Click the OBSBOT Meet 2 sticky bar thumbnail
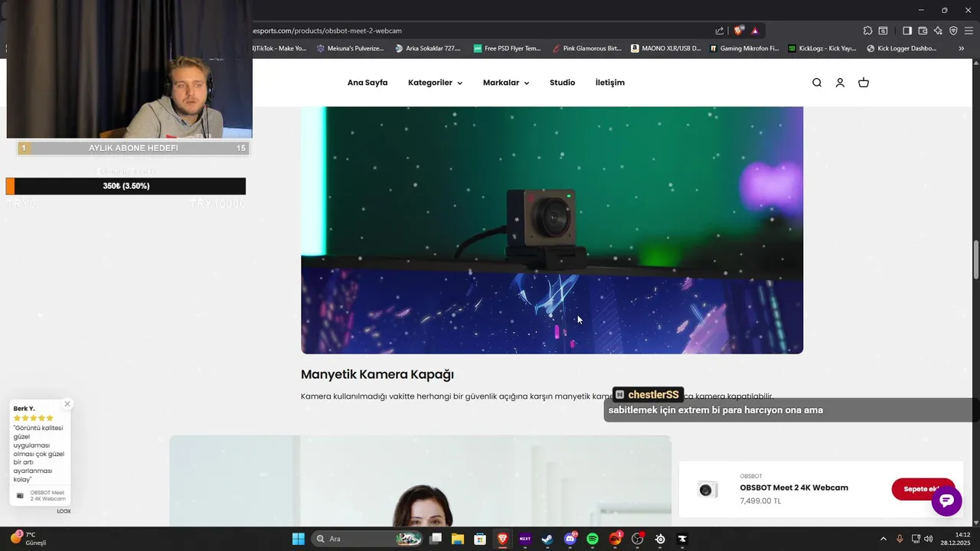The width and height of the screenshot is (980, 551). [706, 490]
